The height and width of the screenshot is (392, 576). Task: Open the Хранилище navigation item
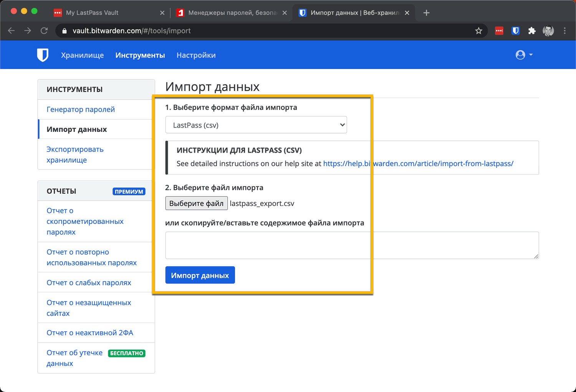83,55
